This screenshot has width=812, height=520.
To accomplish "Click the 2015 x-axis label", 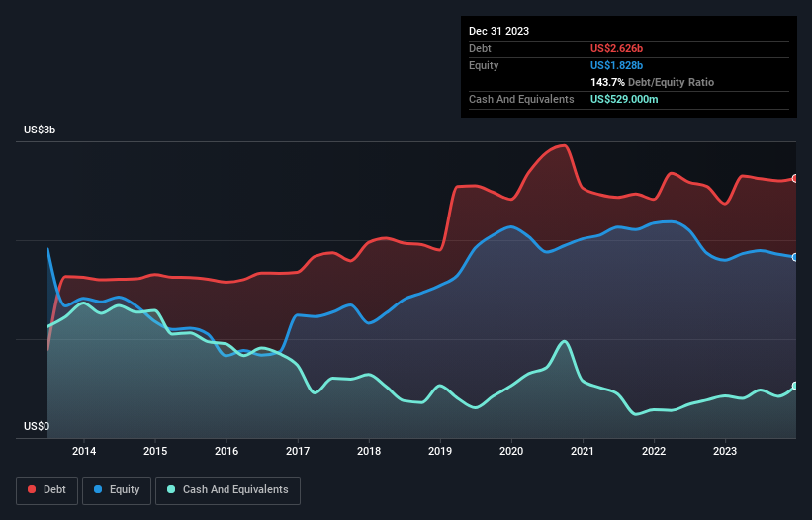I will tap(155, 451).
